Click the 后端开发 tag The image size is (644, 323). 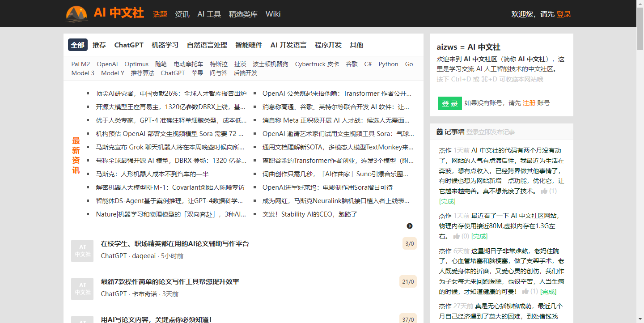(x=246, y=73)
